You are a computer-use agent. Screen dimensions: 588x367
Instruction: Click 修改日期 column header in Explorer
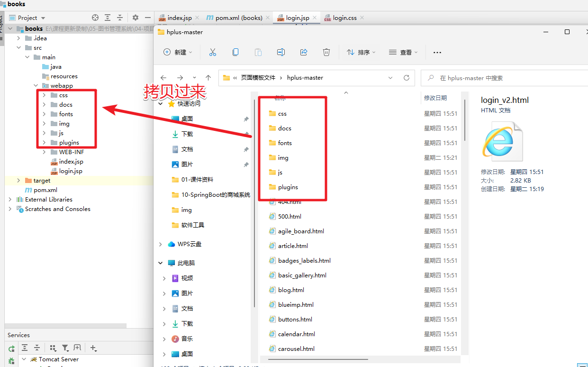coord(435,98)
